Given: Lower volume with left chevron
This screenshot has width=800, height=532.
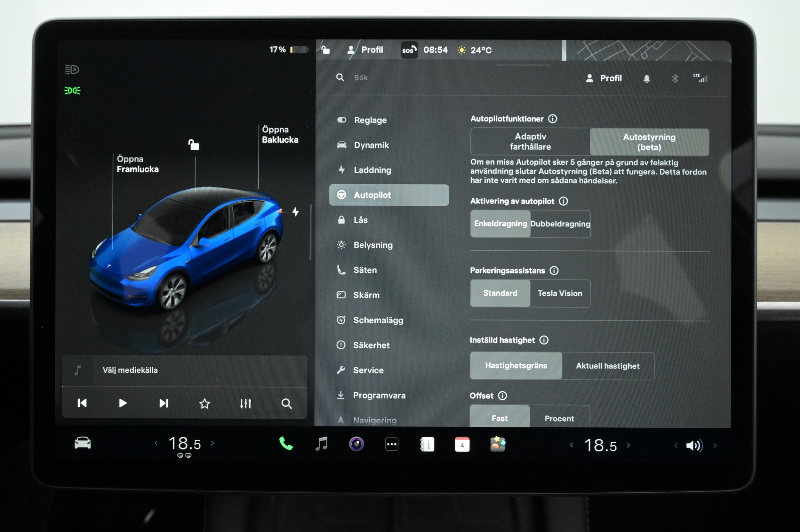Looking at the screenshot, I should (676, 446).
